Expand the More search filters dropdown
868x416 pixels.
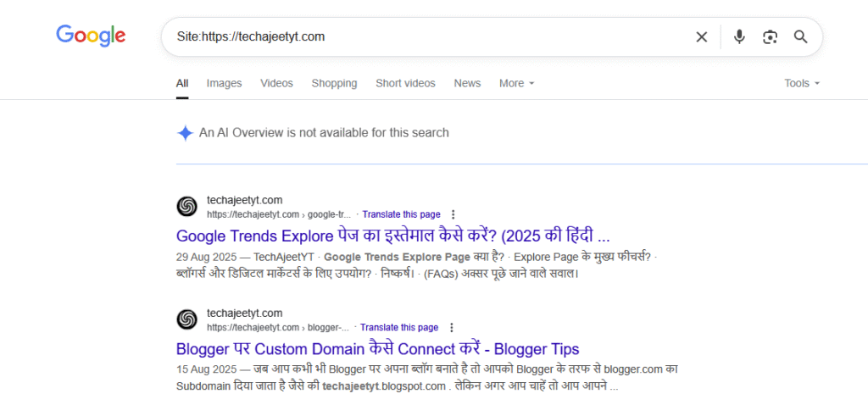point(516,83)
